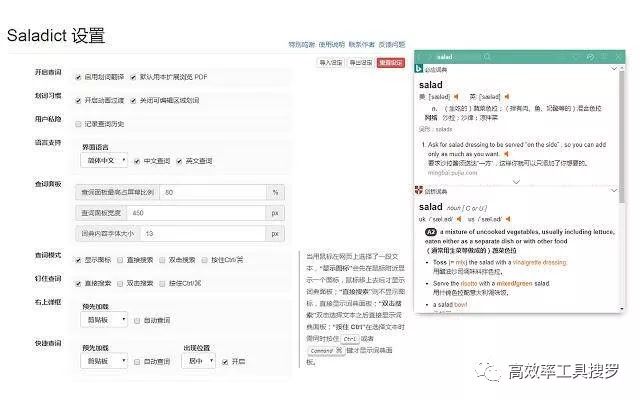
Task: Click the pin panel icon in green header
Action: (604, 57)
